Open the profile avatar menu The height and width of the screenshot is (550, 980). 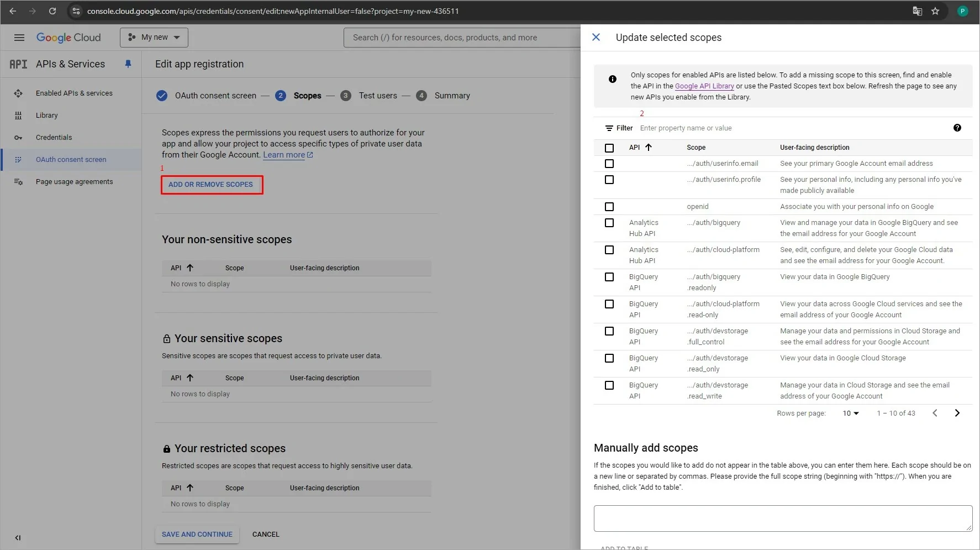pos(962,11)
